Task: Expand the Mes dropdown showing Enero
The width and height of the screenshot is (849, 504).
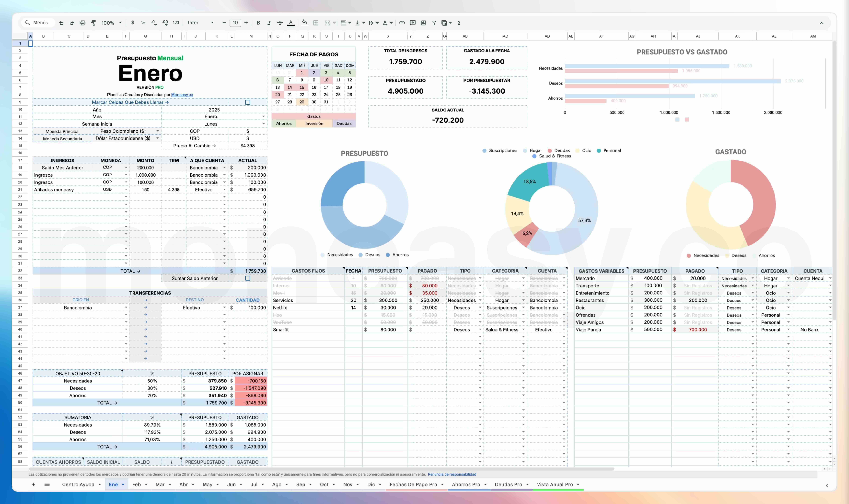Action: [263, 116]
